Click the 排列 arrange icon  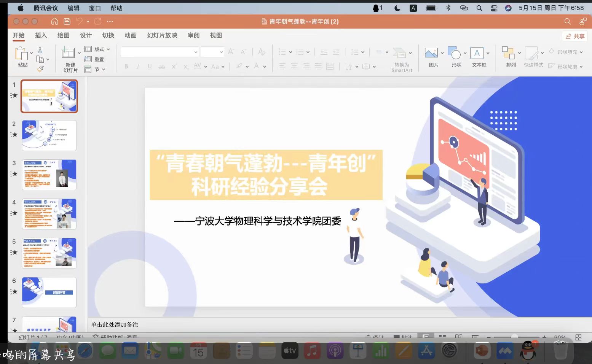pyautogui.click(x=508, y=53)
